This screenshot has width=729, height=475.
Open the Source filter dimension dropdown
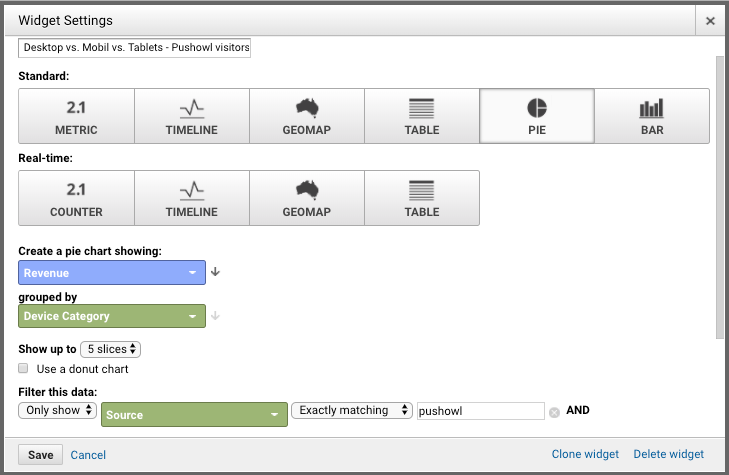click(x=194, y=415)
